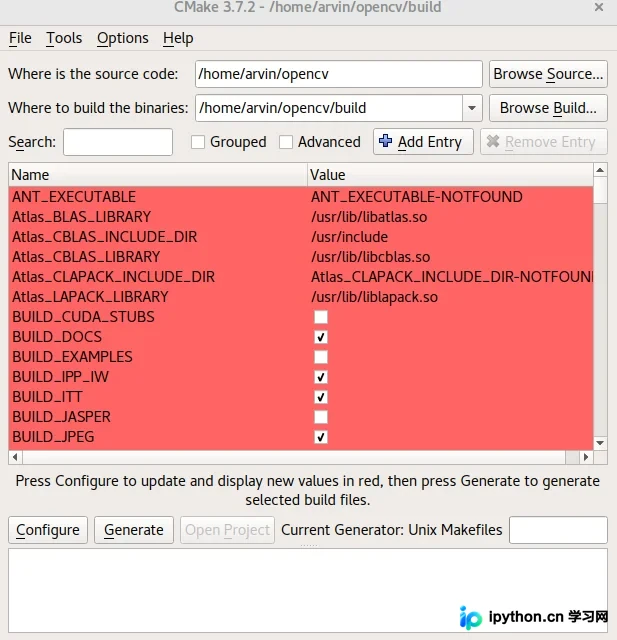The image size is (617, 640).
Task: Click the /usr/lib/liblapack.so value
Action: [374, 297]
